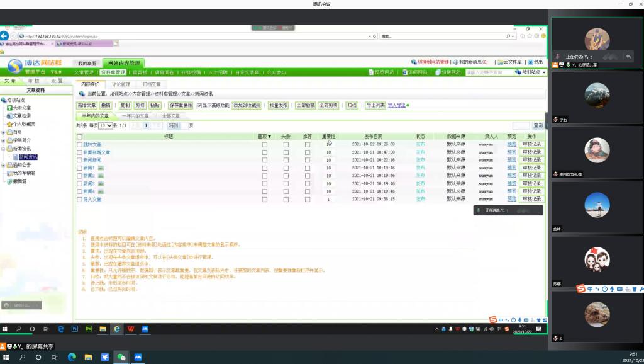Image resolution: width=644 pixels, height=364 pixels.
Task: Select the 一年内的文章 tab
Action: tap(135, 117)
